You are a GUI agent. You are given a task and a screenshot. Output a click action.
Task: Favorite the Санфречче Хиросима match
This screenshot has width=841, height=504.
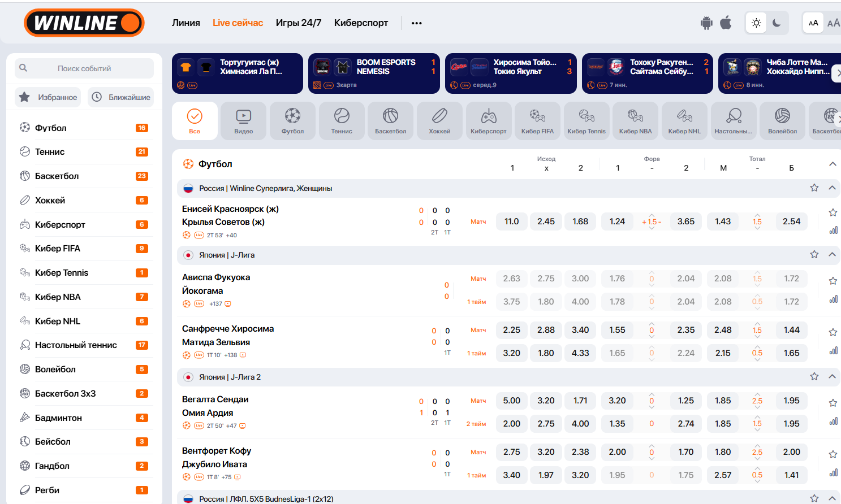(833, 332)
